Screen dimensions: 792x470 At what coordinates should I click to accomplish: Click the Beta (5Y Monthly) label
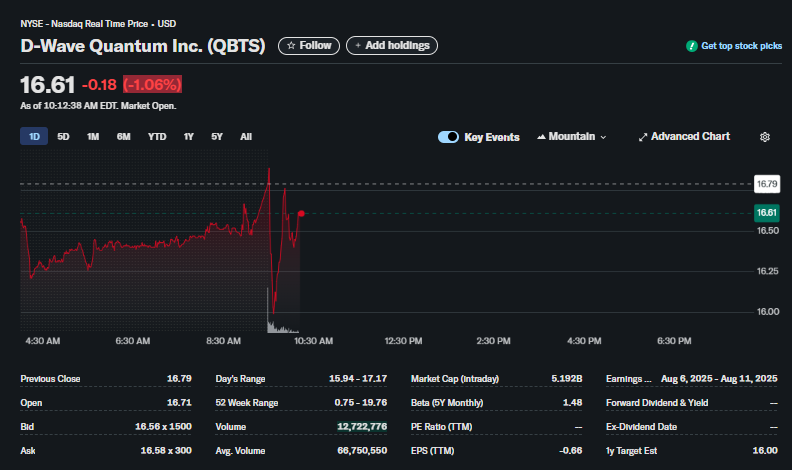click(447, 403)
